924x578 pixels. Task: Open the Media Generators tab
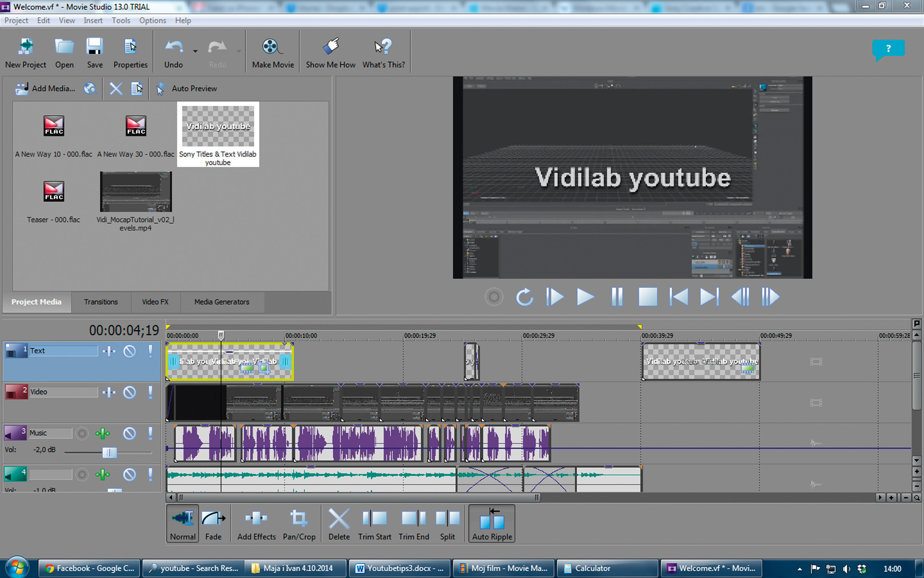[x=222, y=302]
